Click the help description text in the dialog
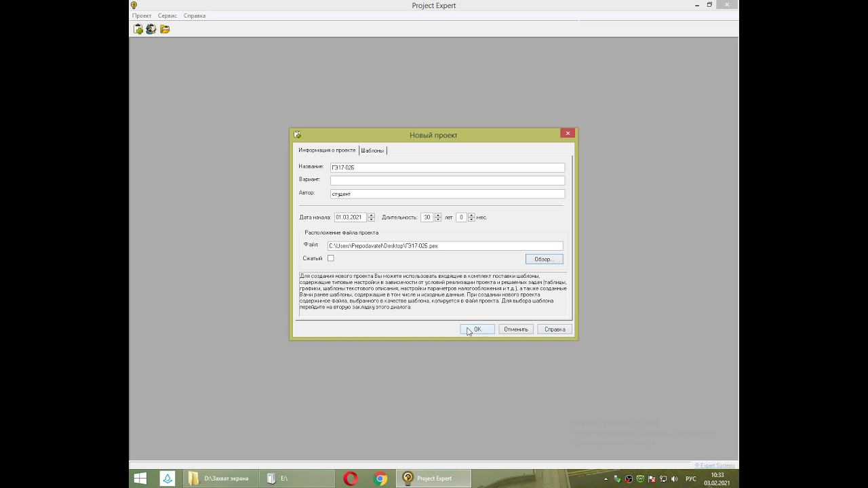Image resolution: width=868 pixels, height=488 pixels. click(x=433, y=291)
